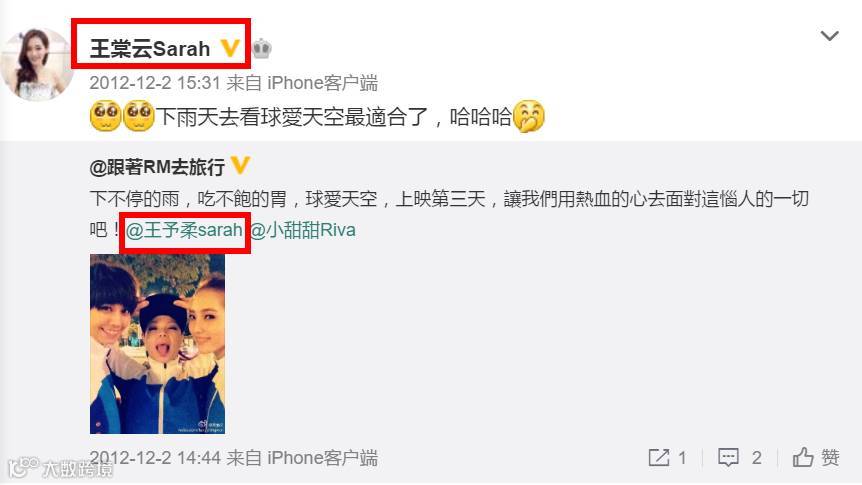Open the 2012-12-2 14:44 original post timestamp
Image resolution: width=862 pixels, height=485 pixels.
(x=155, y=458)
